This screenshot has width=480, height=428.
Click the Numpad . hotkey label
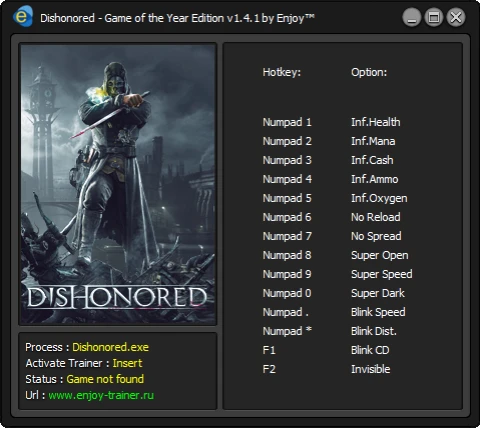click(x=285, y=312)
